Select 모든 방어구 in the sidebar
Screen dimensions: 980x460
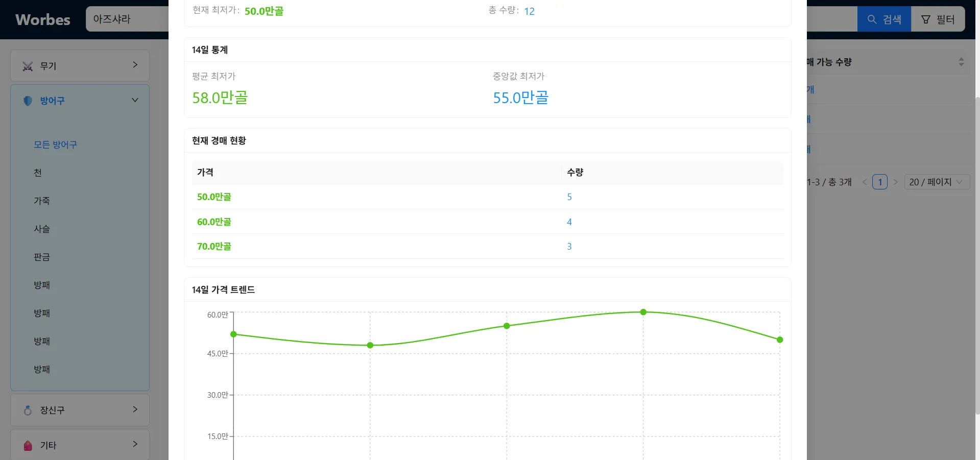point(55,145)
